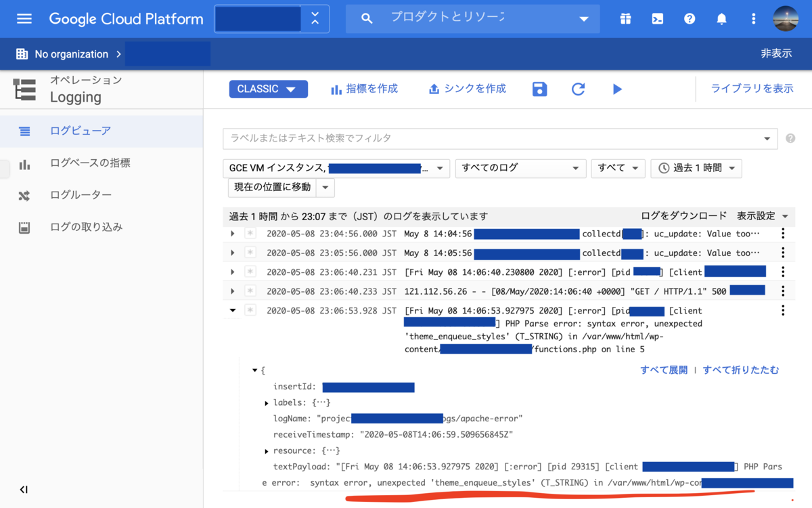Image resolution: width=812 pixels, height=508 pixels.
Task: Open the overflow menu on the 500 error log row
Action: [783, 290]
